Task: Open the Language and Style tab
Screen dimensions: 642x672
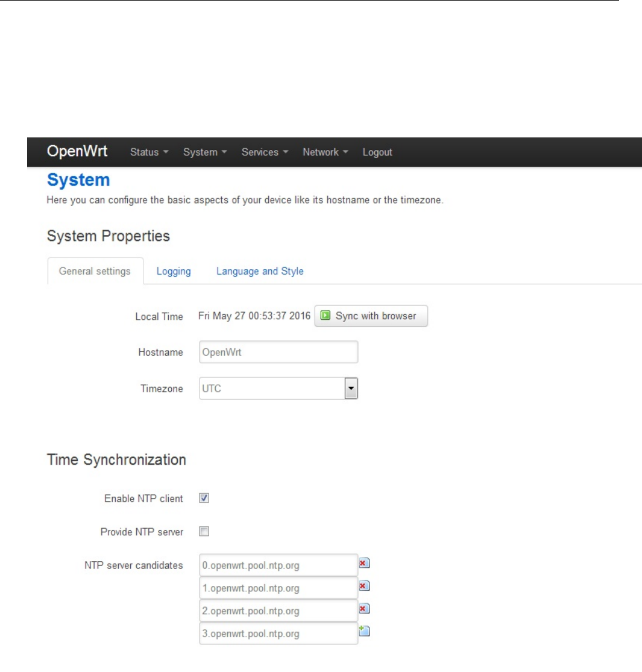Action: coord(260,271)
